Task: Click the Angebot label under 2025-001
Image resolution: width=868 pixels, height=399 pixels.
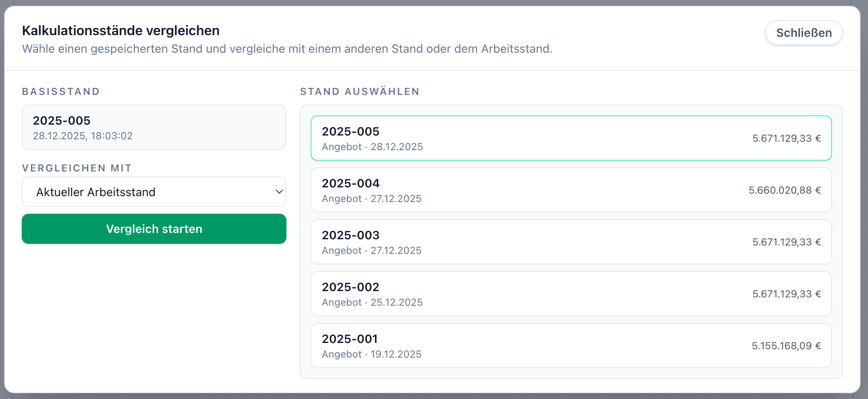Action: (342, 354)
